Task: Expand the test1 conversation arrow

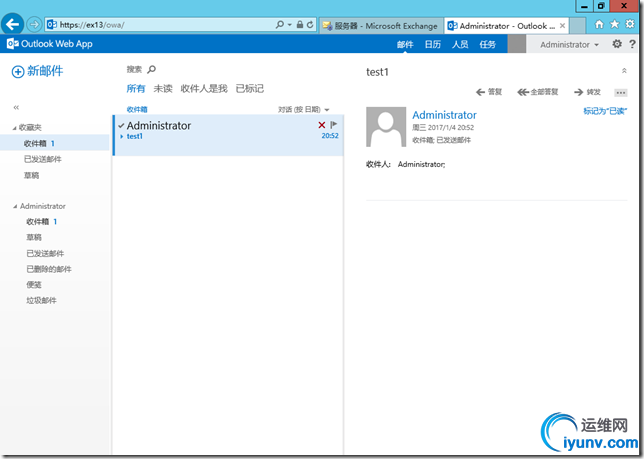Action: (x=122, y=136)
